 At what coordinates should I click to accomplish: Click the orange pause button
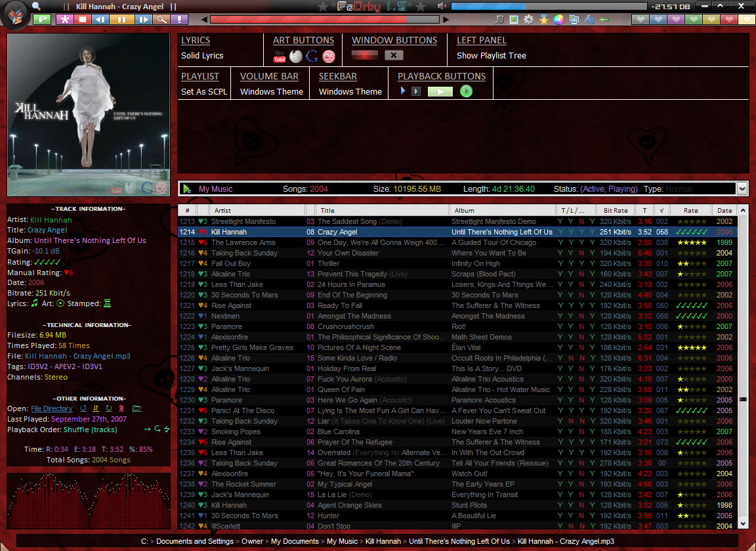click(x=121, y=20)
